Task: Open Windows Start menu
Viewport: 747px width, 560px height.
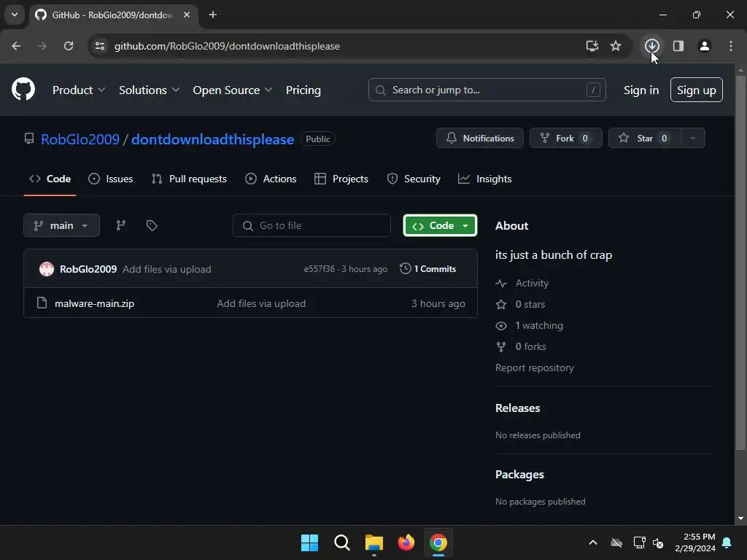Action: pos(309,542)
